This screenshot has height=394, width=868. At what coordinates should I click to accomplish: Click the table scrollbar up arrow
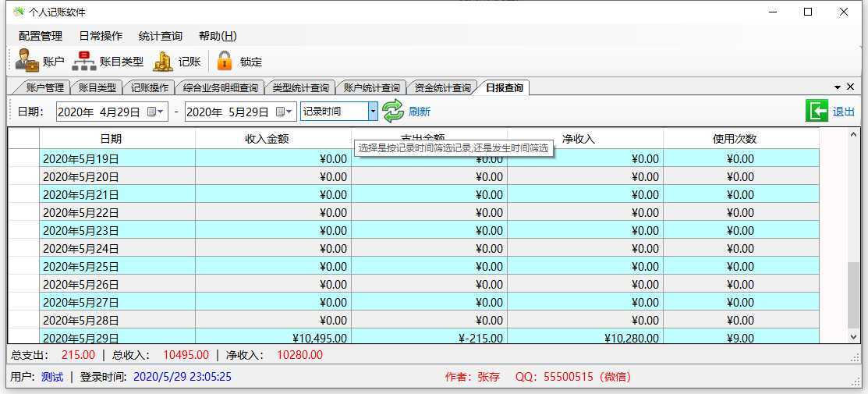pyautogui.click(x=853, y=134)
